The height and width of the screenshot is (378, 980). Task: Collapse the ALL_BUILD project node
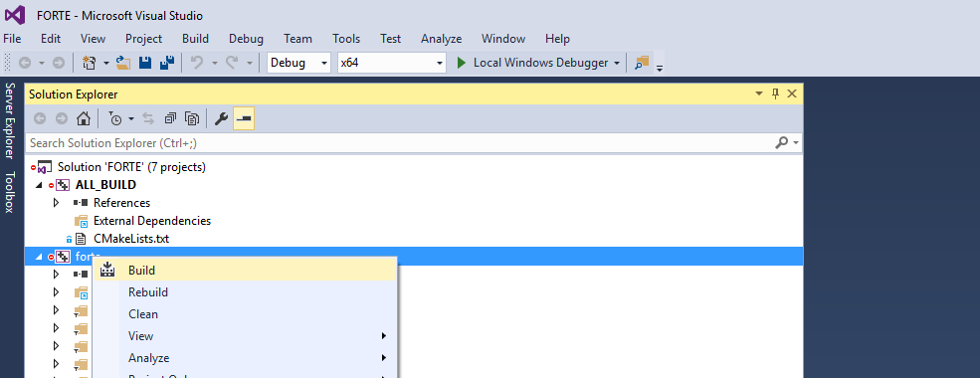(40, 186)
